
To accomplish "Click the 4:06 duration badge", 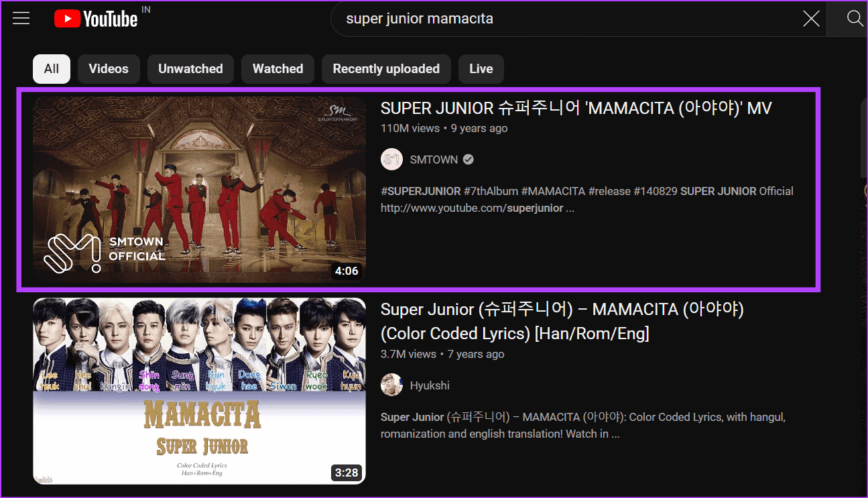I will coord(347,271).
